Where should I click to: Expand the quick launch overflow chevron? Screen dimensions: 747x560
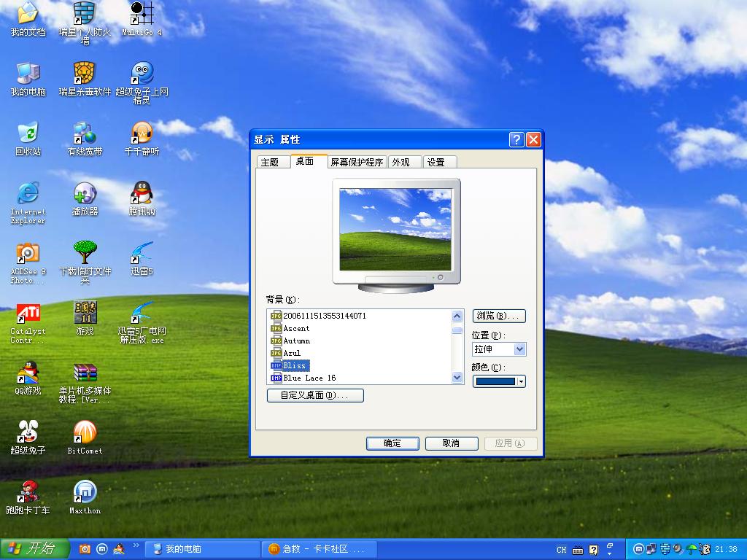(x=136, y=545)
